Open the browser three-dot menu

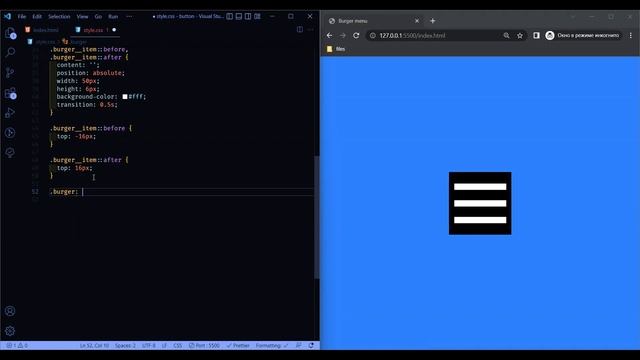[x=631, y=36]
